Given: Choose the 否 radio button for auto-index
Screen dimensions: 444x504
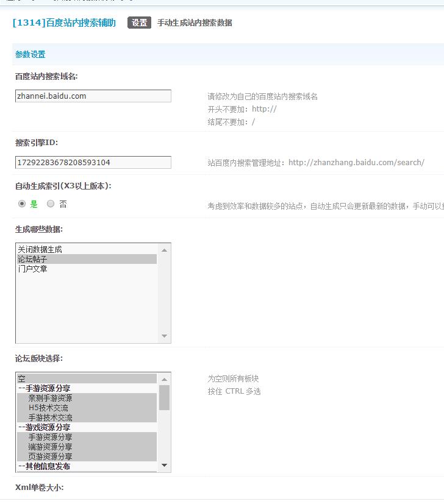Looking at the screenshot, I should [x=51, y=204].
